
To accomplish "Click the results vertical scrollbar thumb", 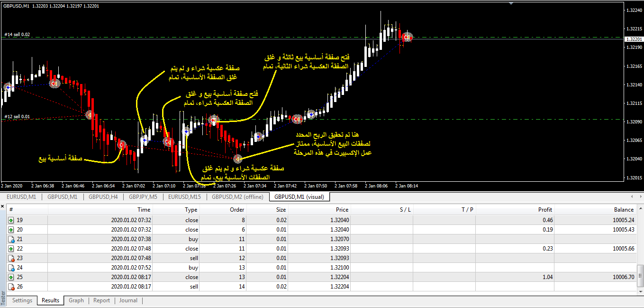I will [640, 273].
